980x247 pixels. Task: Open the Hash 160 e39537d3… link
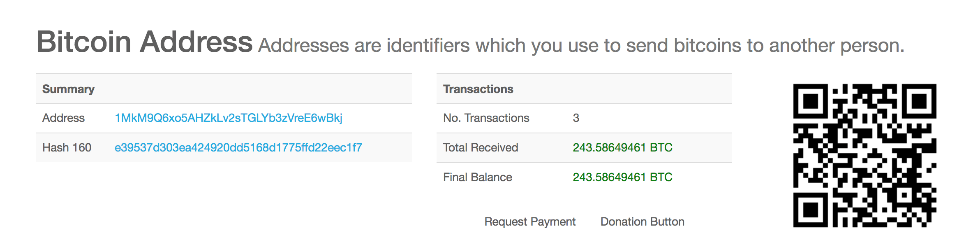(x=238, y=148)
